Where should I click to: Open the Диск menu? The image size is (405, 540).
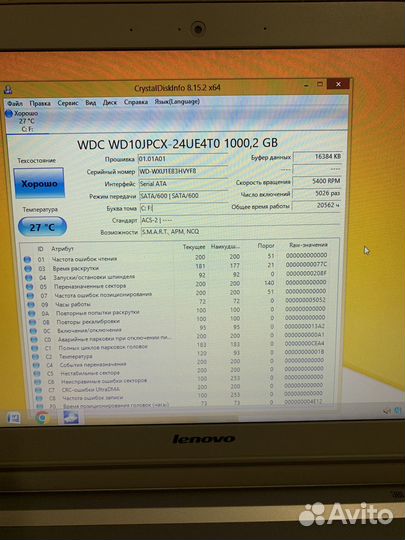tap(110, 102)
